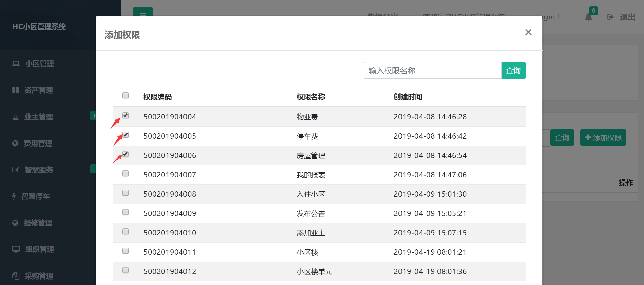Click the notification count badge 0
Screen dimensions: 644x285
point(593,11)
